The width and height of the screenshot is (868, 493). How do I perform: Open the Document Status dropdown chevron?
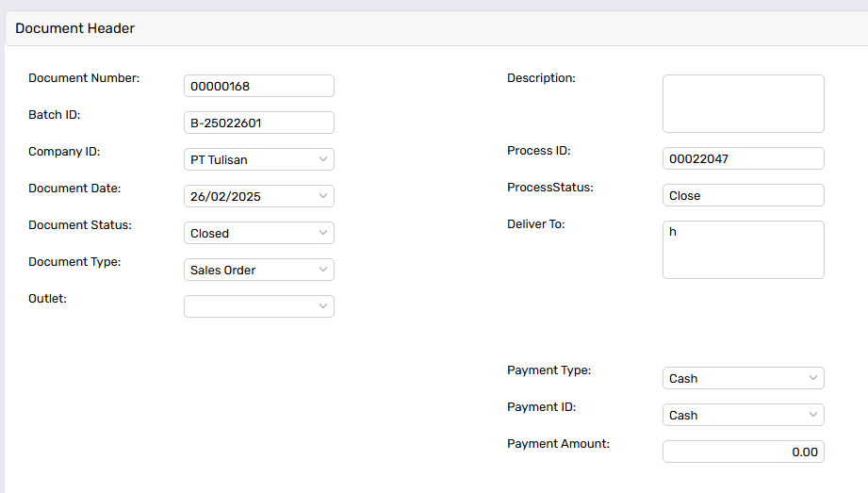click(323, 233)
